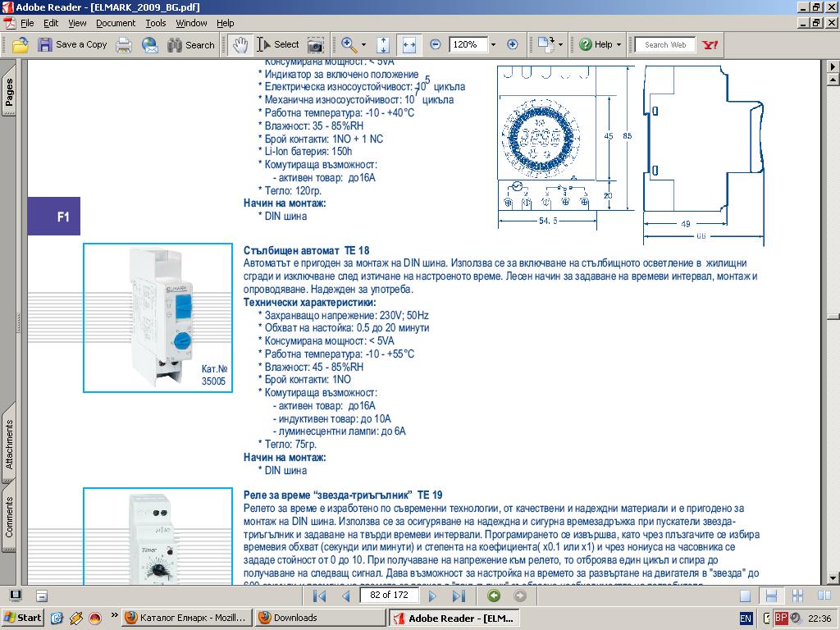Go forward to next view
Image resolution: width=840 pixels, height=630 pixels.
coord(519,596)
